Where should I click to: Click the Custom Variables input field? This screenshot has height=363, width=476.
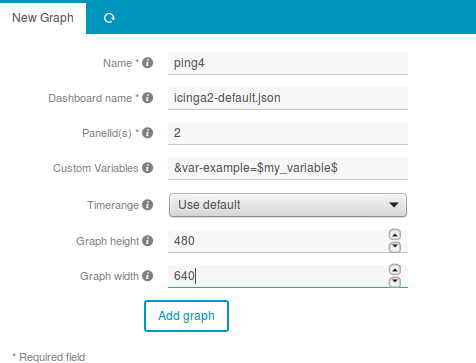(288, 168)
